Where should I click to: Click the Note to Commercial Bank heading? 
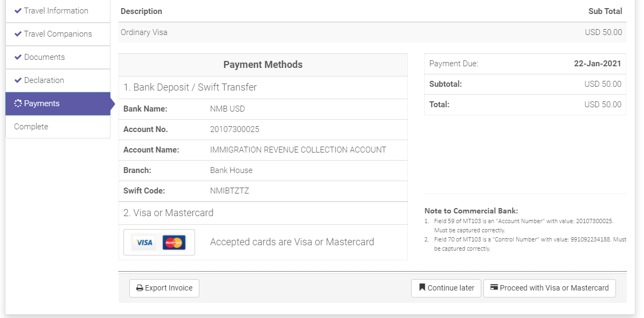[x=471, y=211]
